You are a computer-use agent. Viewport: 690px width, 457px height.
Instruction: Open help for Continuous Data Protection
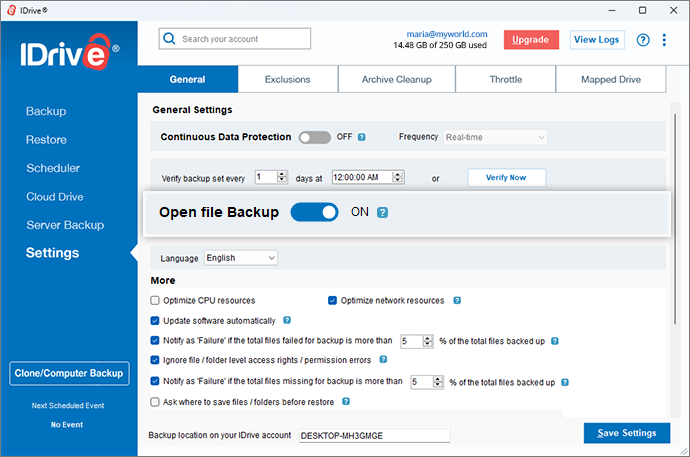pyautogui.click(x=362, y=137)
